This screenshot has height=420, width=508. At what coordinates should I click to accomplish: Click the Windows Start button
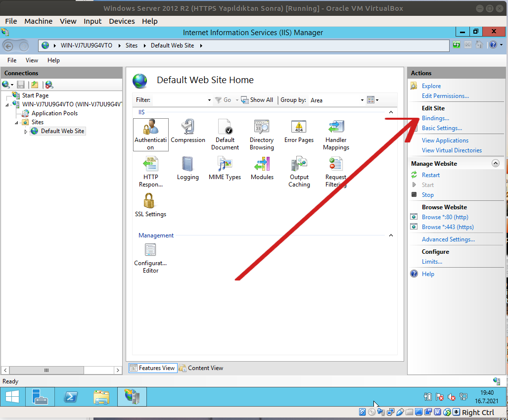(x=12, y=397)
